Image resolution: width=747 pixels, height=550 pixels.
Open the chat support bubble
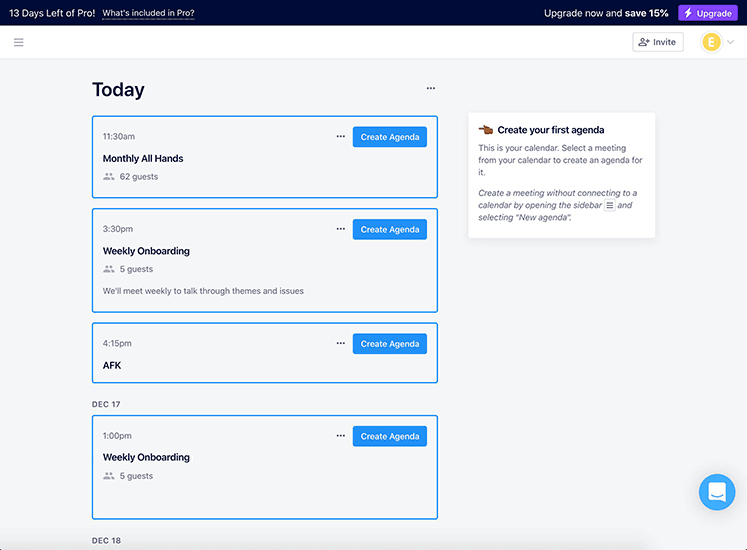(717, 492)
